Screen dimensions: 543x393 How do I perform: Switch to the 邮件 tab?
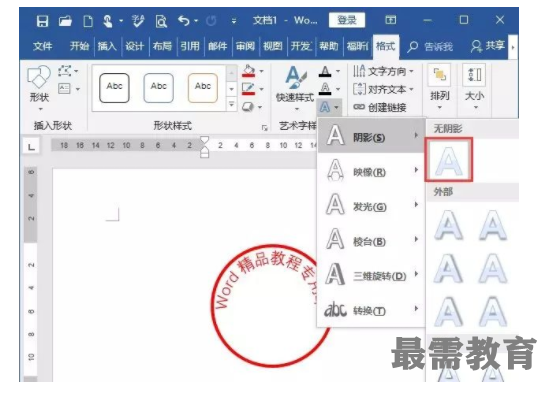tap(217, 46)
